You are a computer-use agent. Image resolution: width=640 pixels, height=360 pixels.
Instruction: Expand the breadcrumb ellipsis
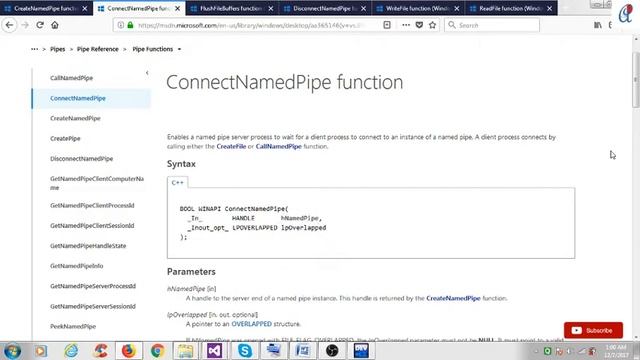(35, 49)
